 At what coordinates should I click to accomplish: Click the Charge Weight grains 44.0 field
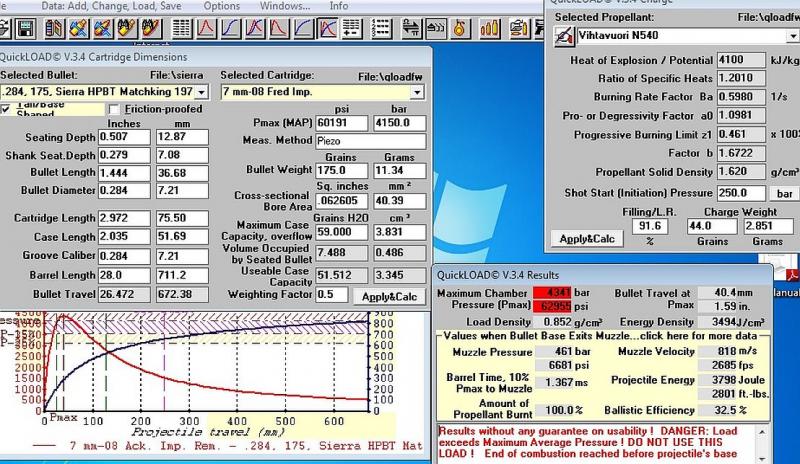click(712, 226)
